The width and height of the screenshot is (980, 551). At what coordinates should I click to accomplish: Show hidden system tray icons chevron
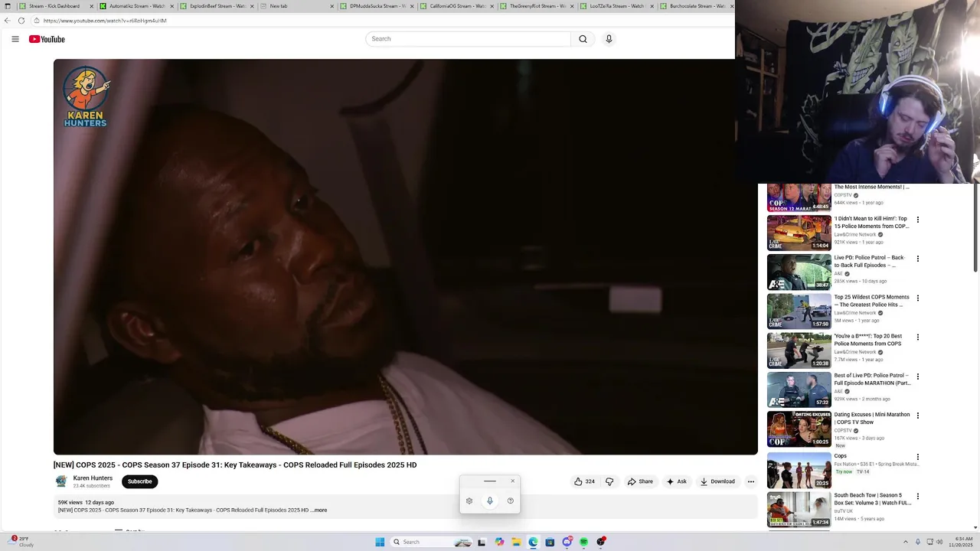pyautogui.click(x=906, y=542)
